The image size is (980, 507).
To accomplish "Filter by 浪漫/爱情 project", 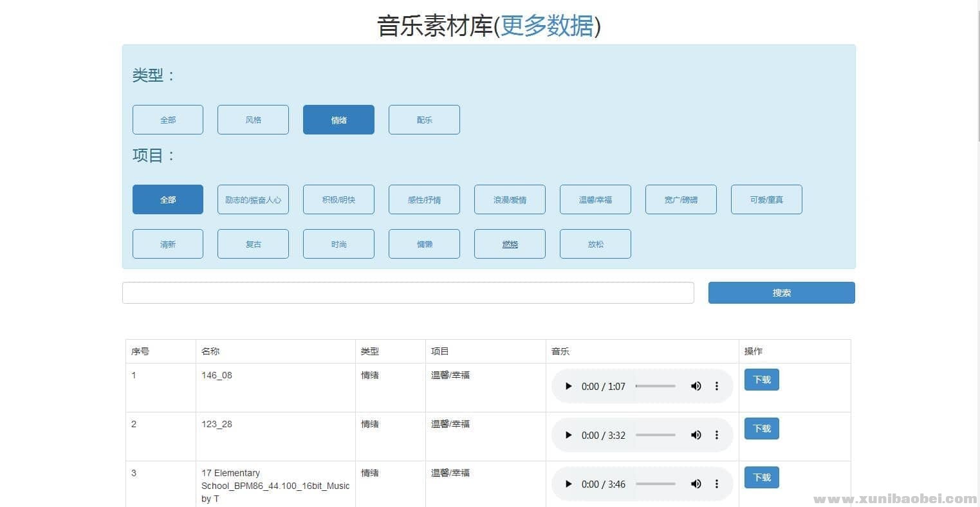I will click(x=510, y=199).
